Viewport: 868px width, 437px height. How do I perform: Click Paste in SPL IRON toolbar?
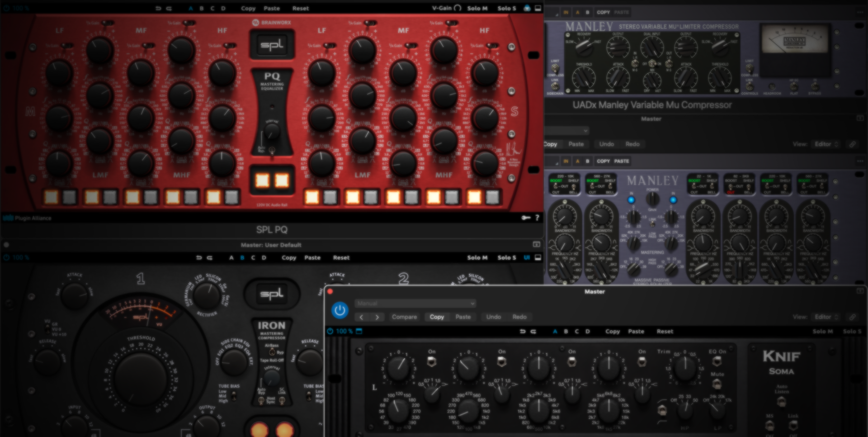pos(312,257)
